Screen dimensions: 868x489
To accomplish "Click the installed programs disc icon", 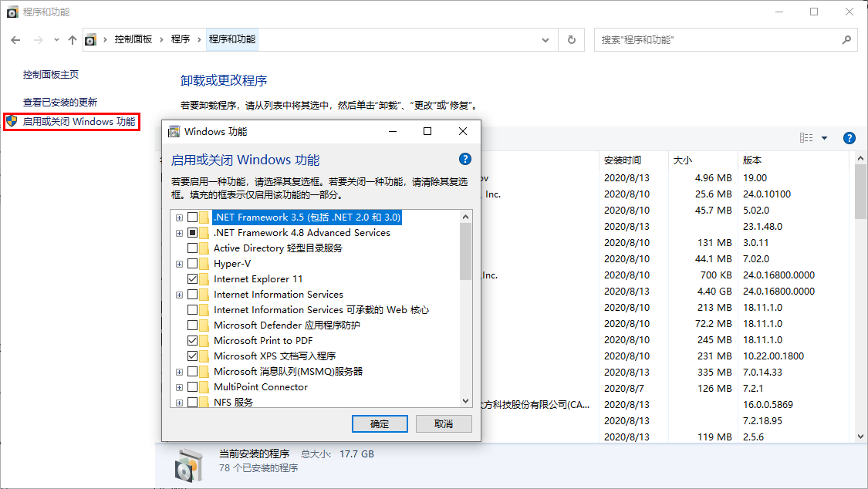I will pyautogui.click(x=188, y=466).
